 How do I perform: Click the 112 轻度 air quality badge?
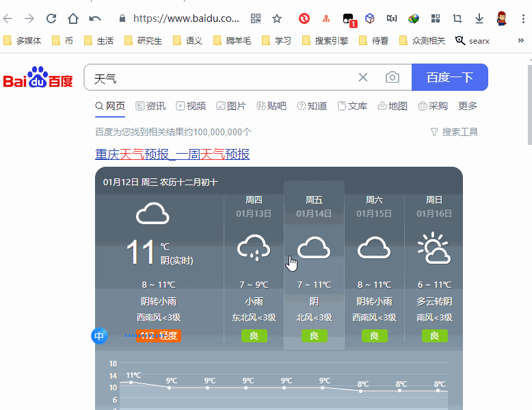click(x=159, y=336)
